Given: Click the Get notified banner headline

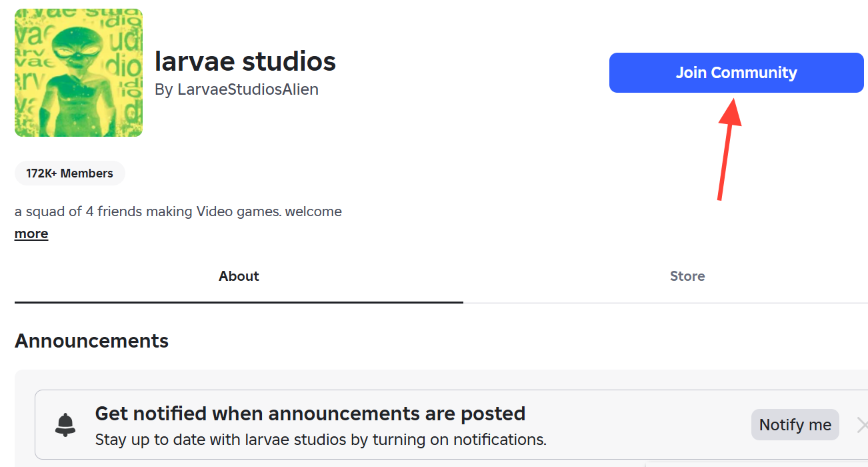Looking at the screenshot, I should click(310, 414).
